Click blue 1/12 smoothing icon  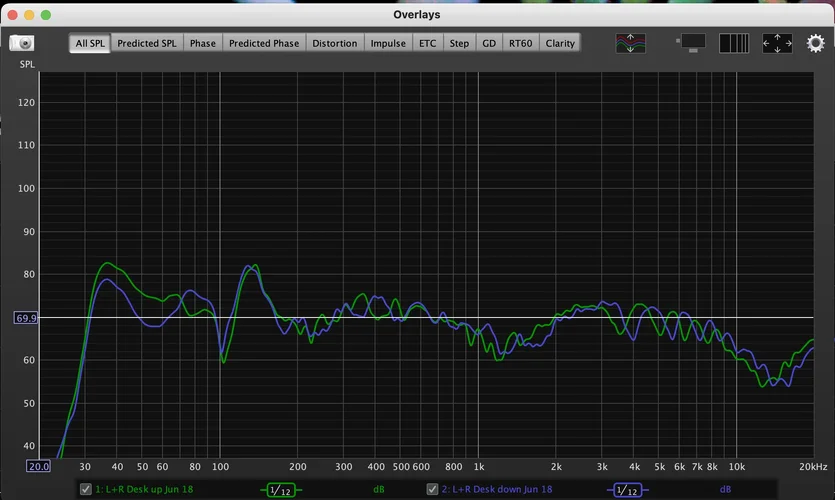tap(627, 489)
